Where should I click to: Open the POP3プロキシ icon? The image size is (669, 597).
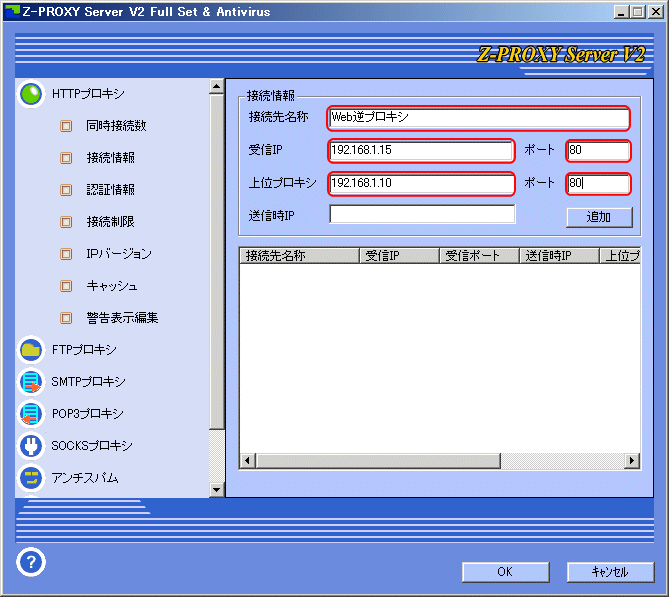[x=31, y=414]
